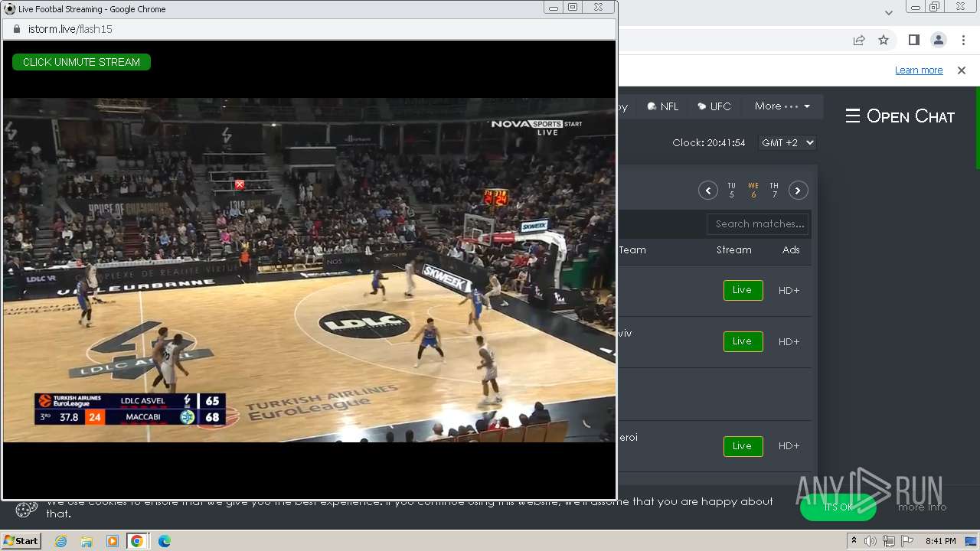Click the Show desktop taskbar button
980x551 pixels.
pos(971,541)
